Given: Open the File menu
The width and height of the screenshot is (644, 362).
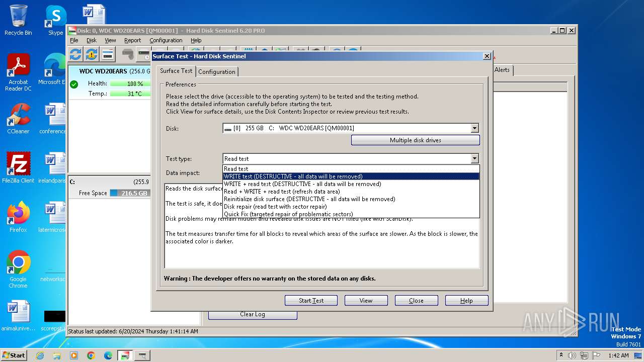Looking at the screenshot, I should point(74,40).
